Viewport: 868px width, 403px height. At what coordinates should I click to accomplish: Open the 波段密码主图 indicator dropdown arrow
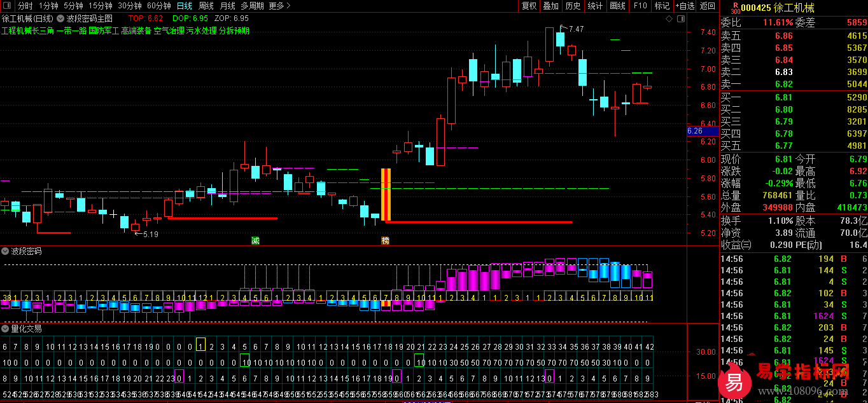[x=60, y=19]
